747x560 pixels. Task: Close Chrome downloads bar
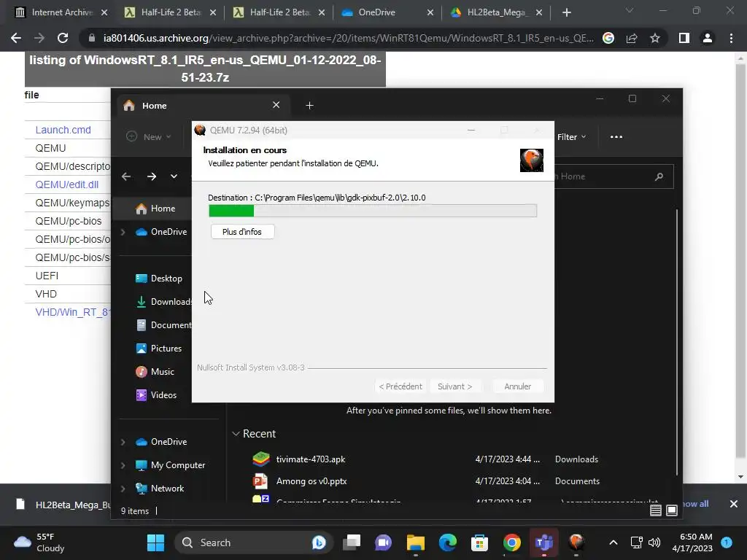(734, 504)
